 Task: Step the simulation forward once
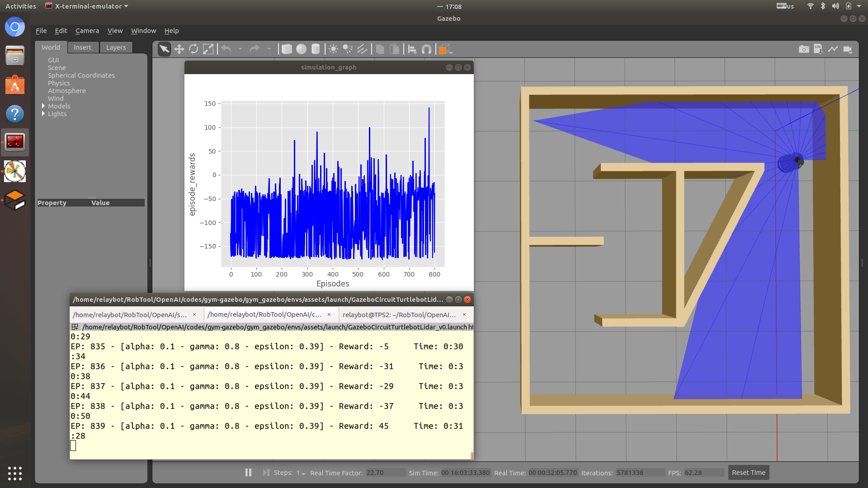(266, 472)
